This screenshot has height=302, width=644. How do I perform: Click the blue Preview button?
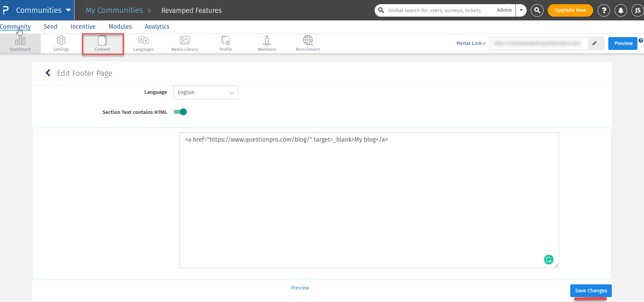click(623, 43)
